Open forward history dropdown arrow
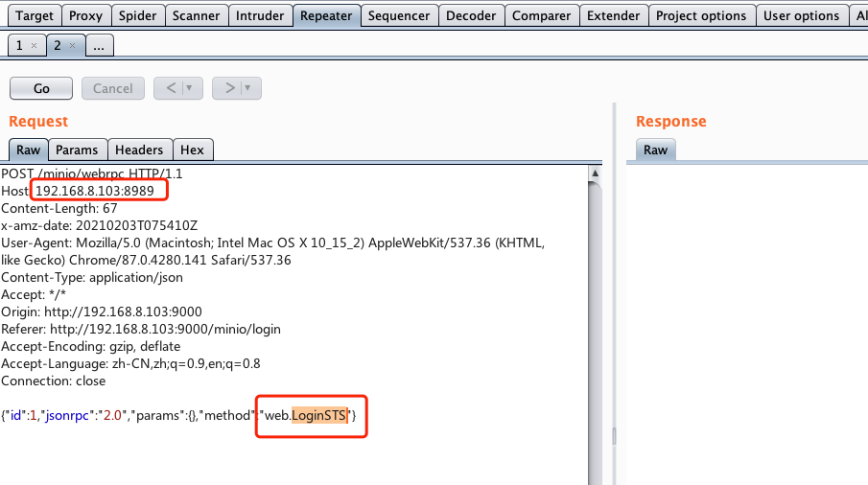868x485 pixels. click(x=247, y=88)
